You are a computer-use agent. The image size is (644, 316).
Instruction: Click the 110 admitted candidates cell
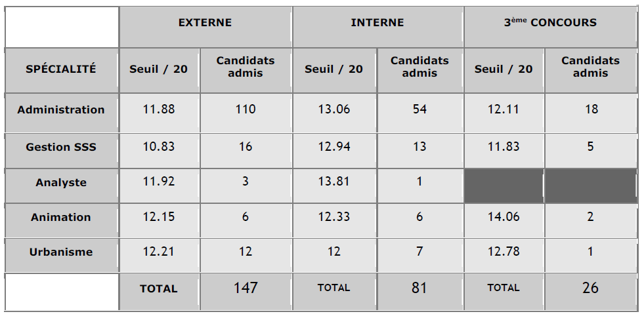point(246,109)
